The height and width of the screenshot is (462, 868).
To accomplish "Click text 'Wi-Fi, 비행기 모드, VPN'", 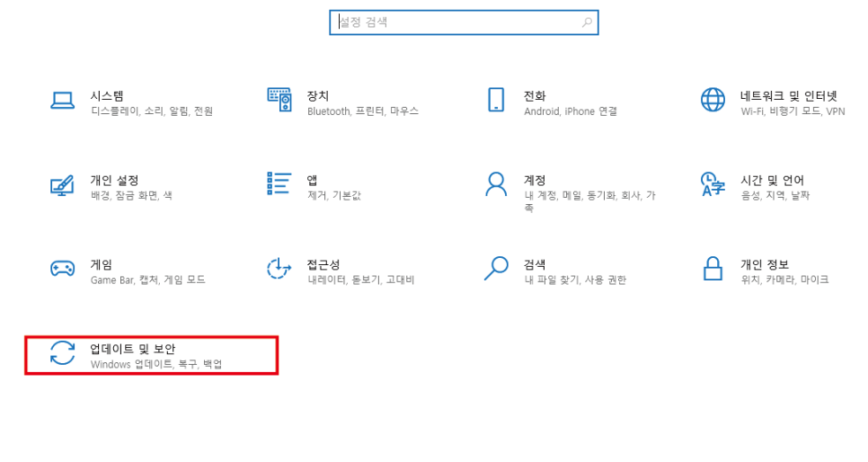I will click(x=793, y=111).
